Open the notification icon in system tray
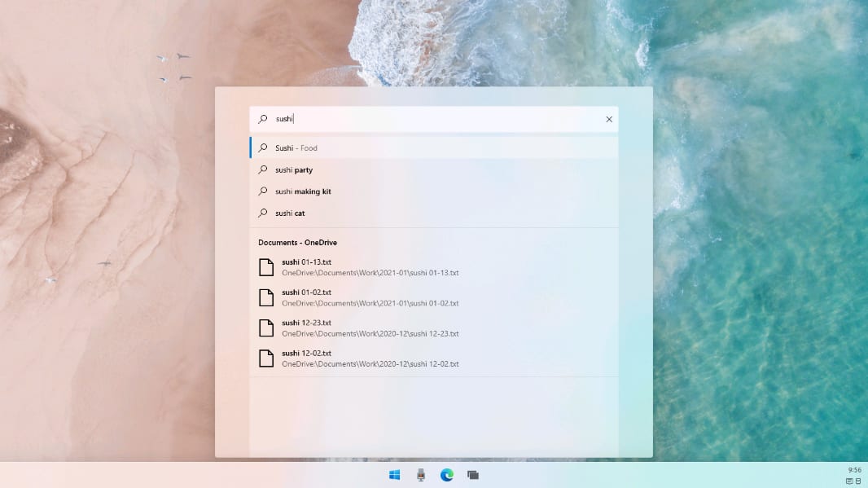 point(849,481)
